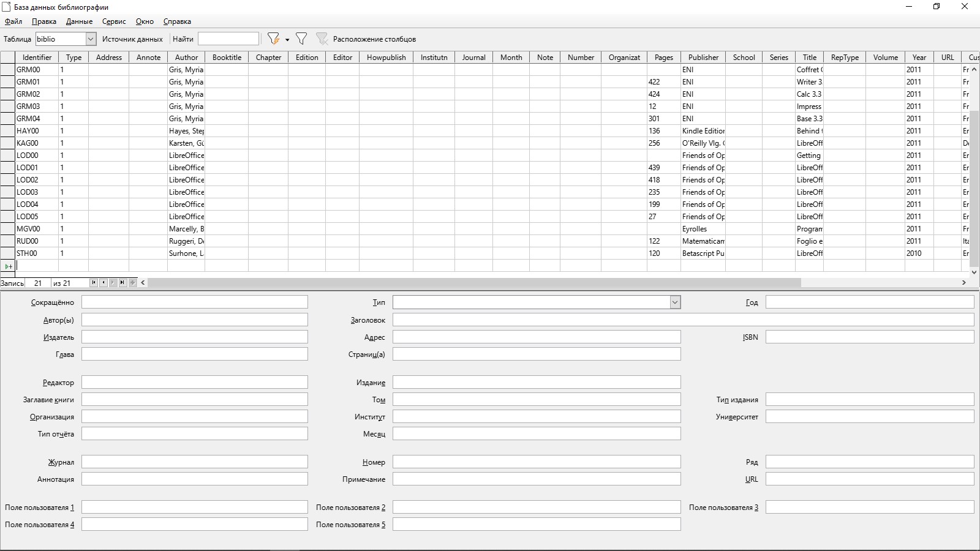
Task: Click the new-row marker in the table
Action: 8,266
